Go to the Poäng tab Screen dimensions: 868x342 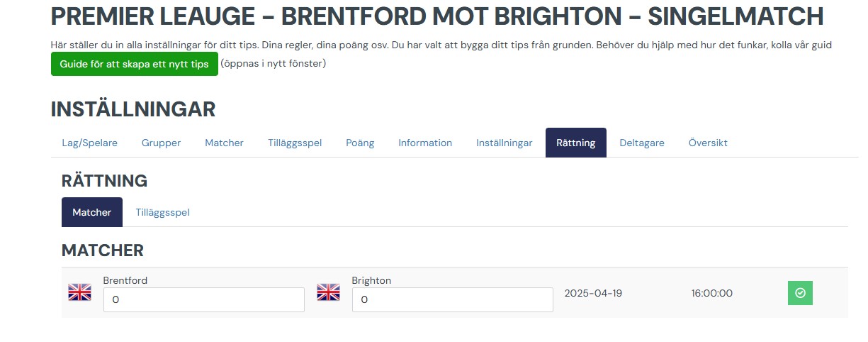360,143
